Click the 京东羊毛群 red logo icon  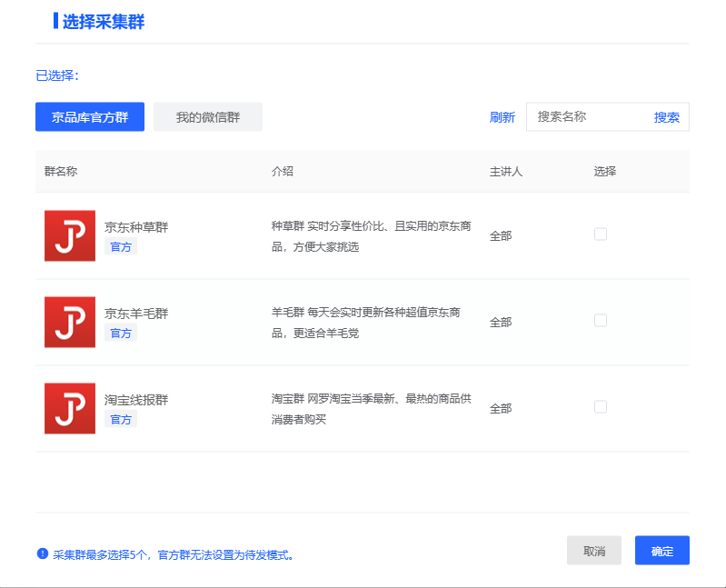click(69, 322)
